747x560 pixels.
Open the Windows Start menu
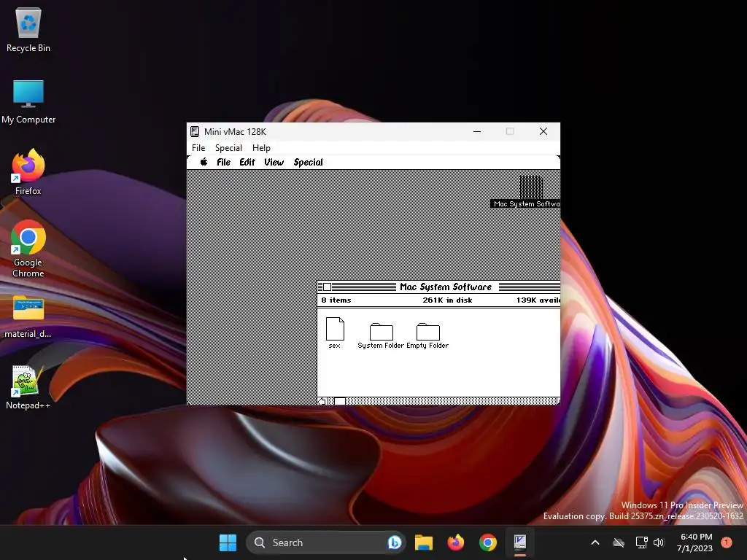(x=228, y=542)
